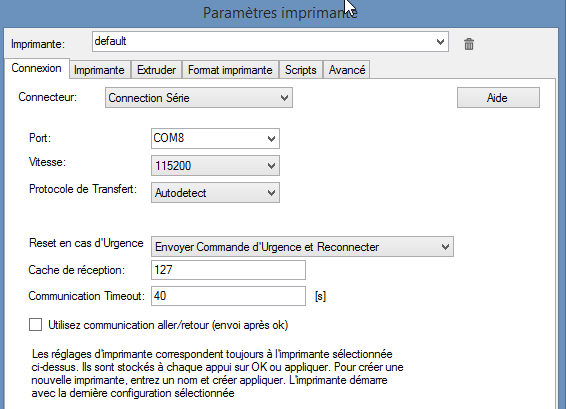This screenshot has height=409, width=566.
Task: Choose a Vitesse baud rate dropdown
Action: [x=215, y=165]
